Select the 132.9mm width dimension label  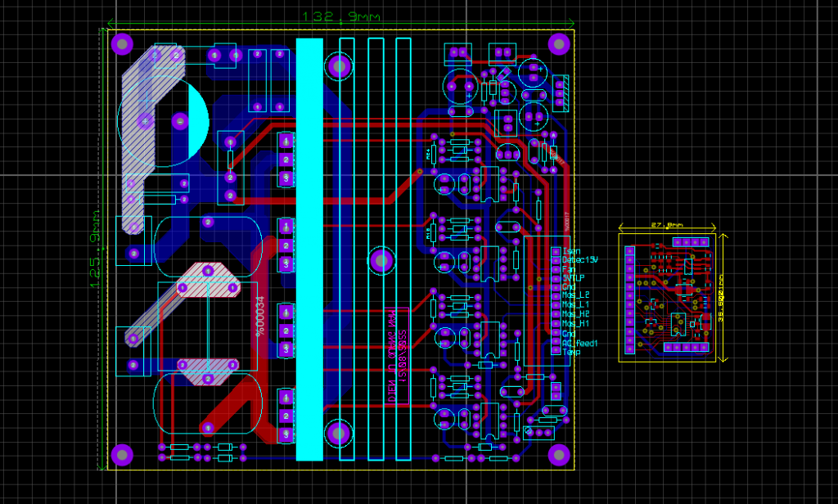341,17
